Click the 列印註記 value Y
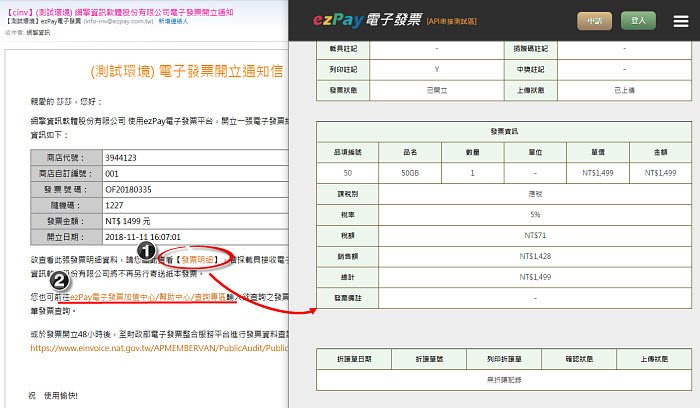This screenshot has height=408, width=700. point(437,70)
